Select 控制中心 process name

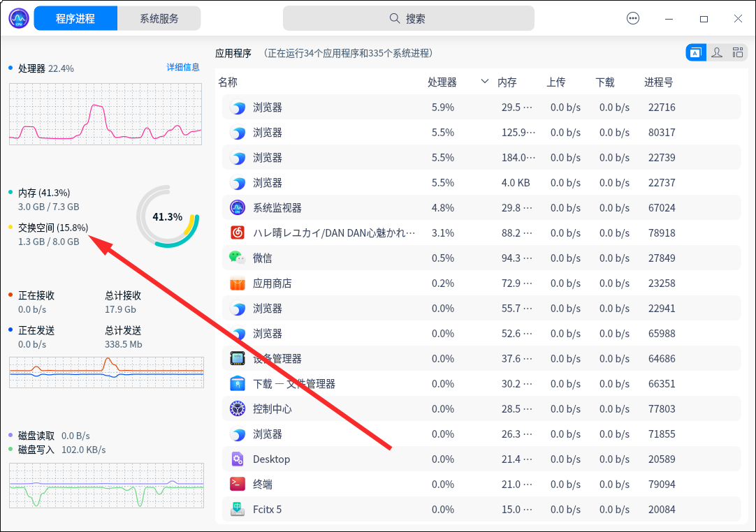coord(272,408)
